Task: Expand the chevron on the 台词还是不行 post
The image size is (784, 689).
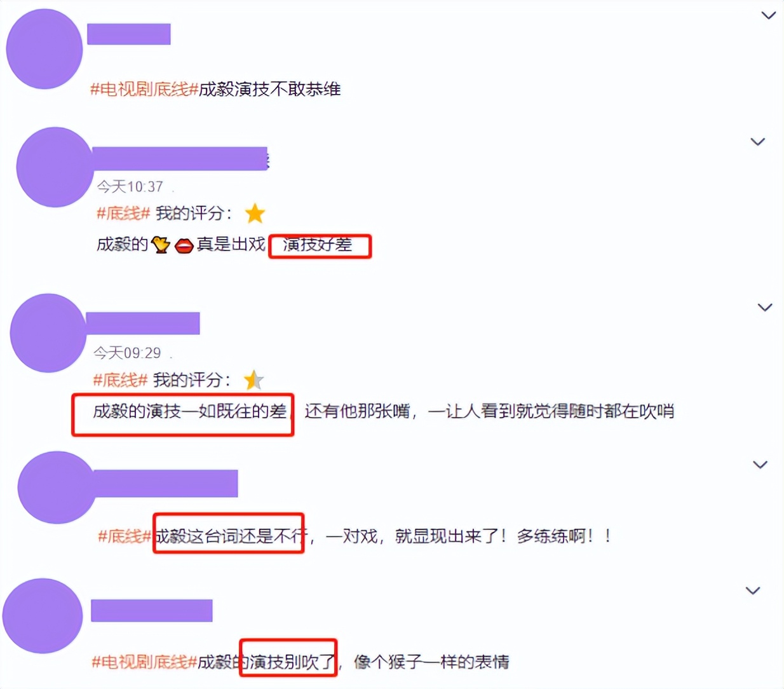Action: (760, 465)
